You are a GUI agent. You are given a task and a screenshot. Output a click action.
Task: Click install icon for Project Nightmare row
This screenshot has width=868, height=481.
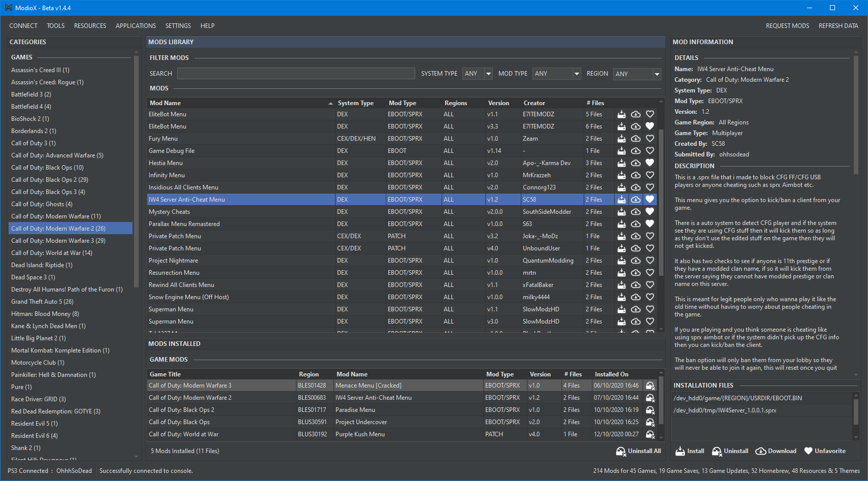coord(621,261)
